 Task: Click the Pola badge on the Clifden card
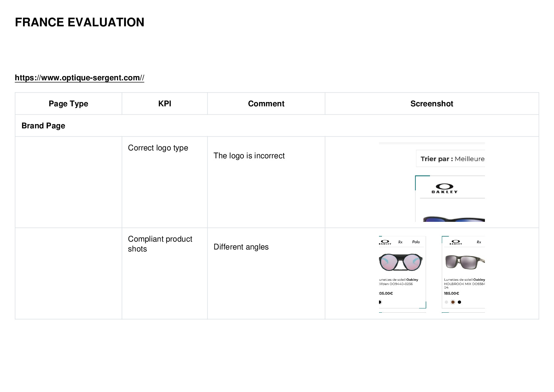pyautogui.click(x=416, y=242)
